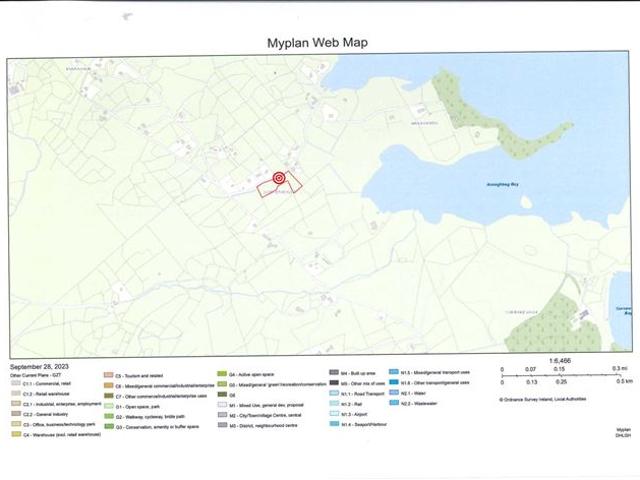
Task: Select the M4 Built up area swatch
Action: 334,373
